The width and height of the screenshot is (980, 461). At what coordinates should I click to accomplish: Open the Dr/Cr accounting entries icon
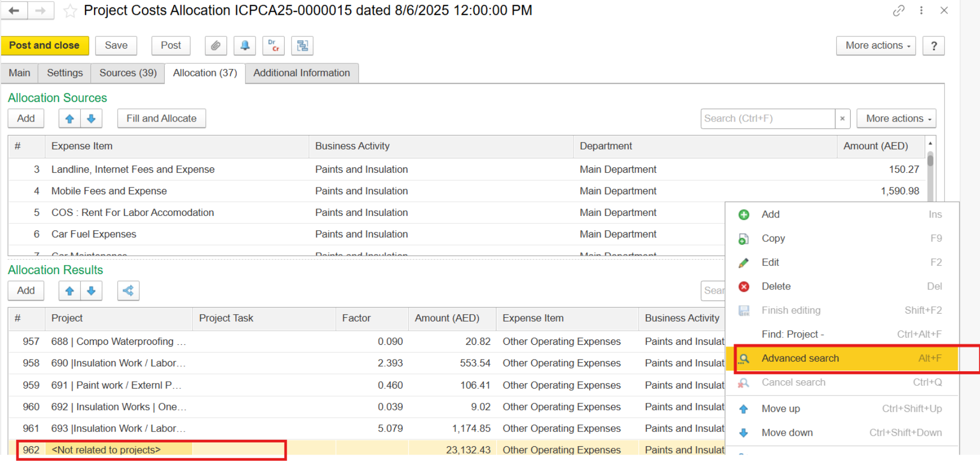(274, 46)
